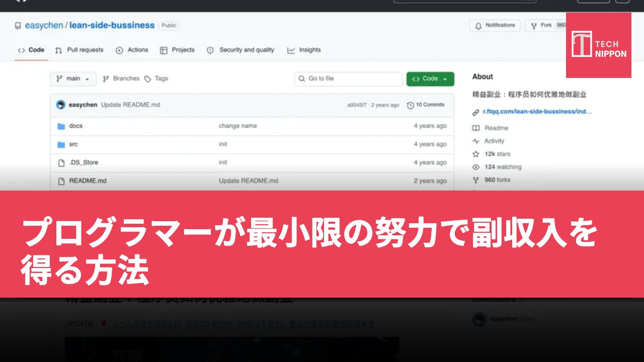644x362 pixels.
Task: Click the About heading
Action: 482,77
